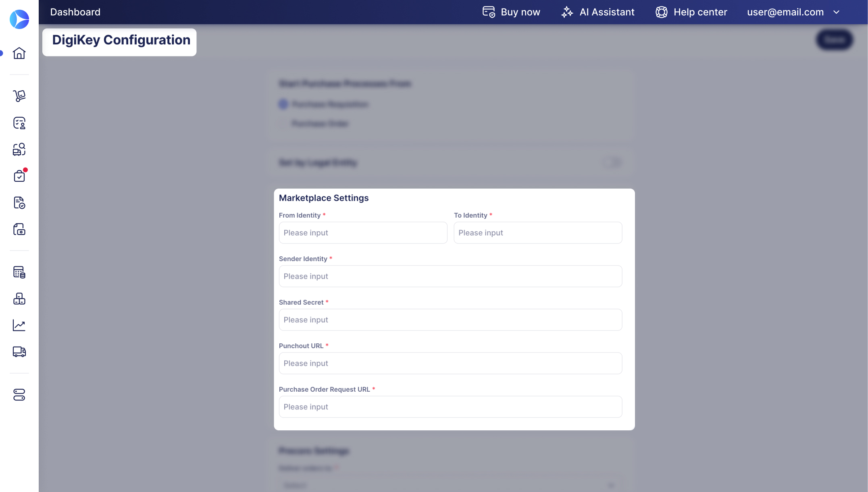
Task: Click the Purchase Order Request URL label
Action: pyautogui.click(x=325, y=389)
